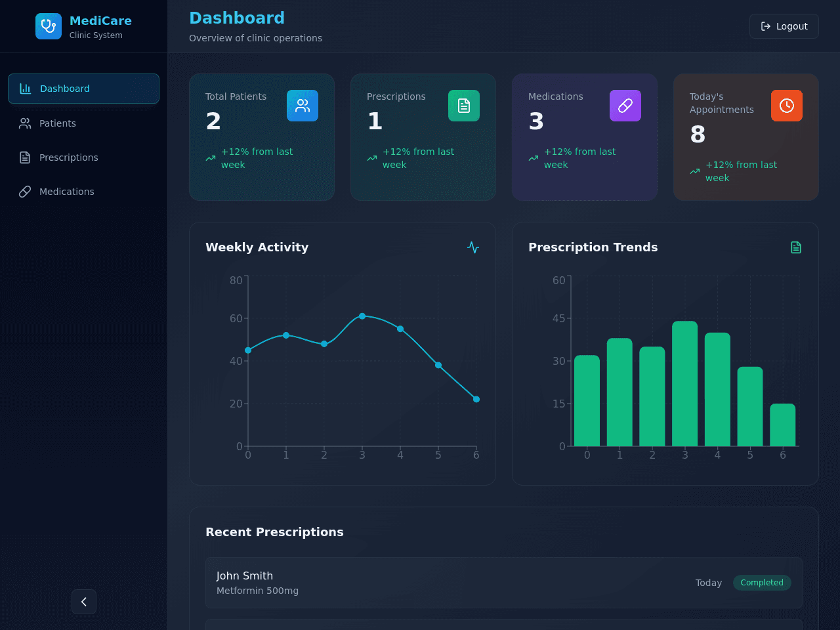Click the tallest bar in Prescription Trends
This screenshot has height=630, width=840.
point(685,384)
